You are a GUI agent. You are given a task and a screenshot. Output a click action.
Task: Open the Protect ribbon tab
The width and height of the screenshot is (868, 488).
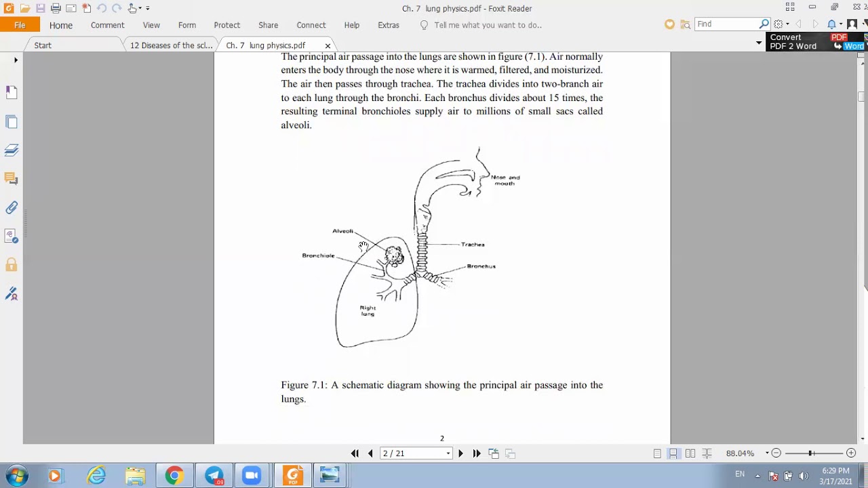[x=227, y=25]
